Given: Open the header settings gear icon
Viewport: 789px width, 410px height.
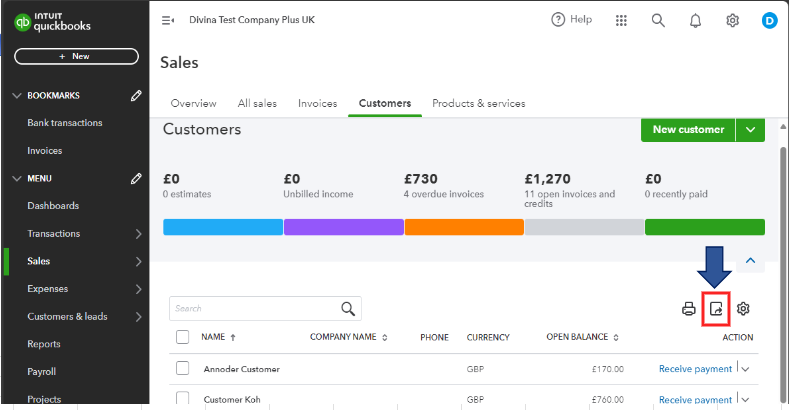Looking at the screenshot, I should [732, 20].
